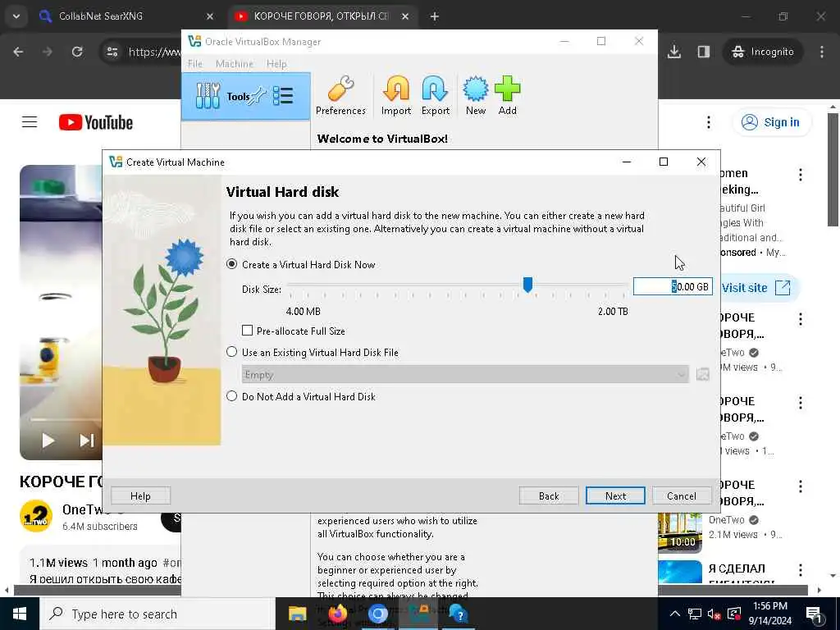Viewport: 840px width, 630px height.
Task: Switch to CollabNet SearXNG tab
Action: coord(126,16)
